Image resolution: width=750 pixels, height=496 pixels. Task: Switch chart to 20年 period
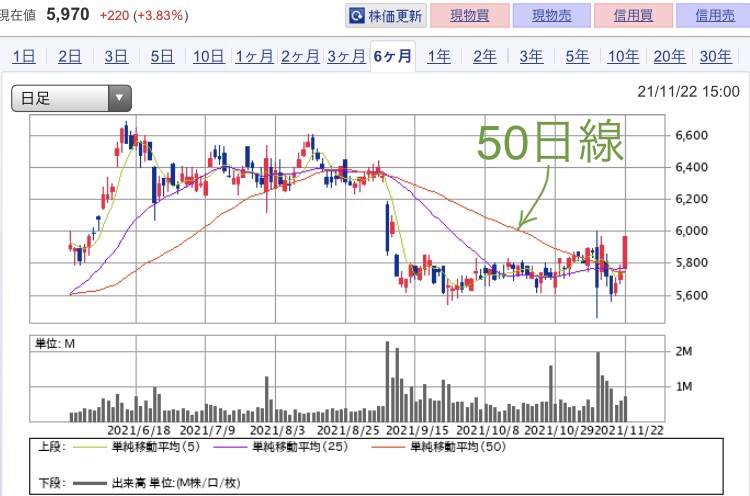pos(670,56)
